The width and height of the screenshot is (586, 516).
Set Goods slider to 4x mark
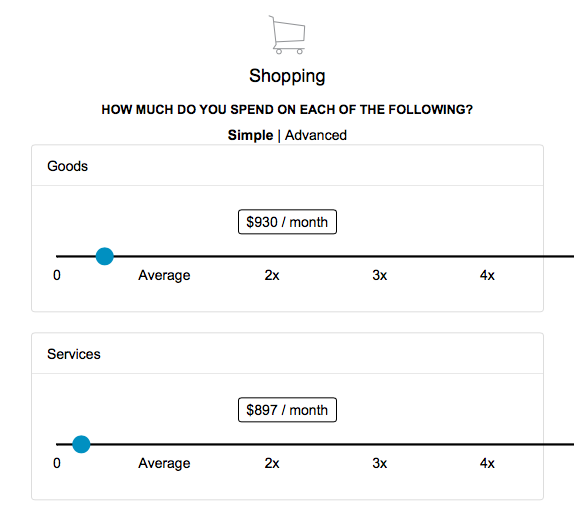(487, 256)
